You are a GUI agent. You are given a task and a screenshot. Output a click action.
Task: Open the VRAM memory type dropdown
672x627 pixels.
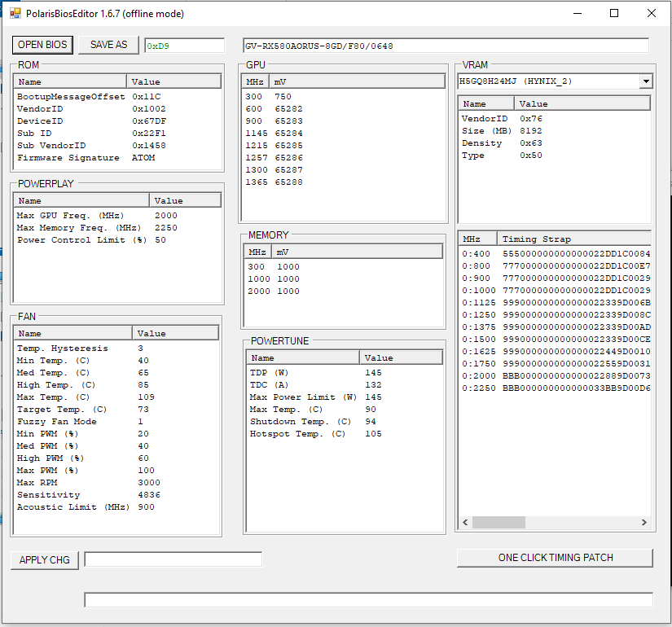pos(645,81)
